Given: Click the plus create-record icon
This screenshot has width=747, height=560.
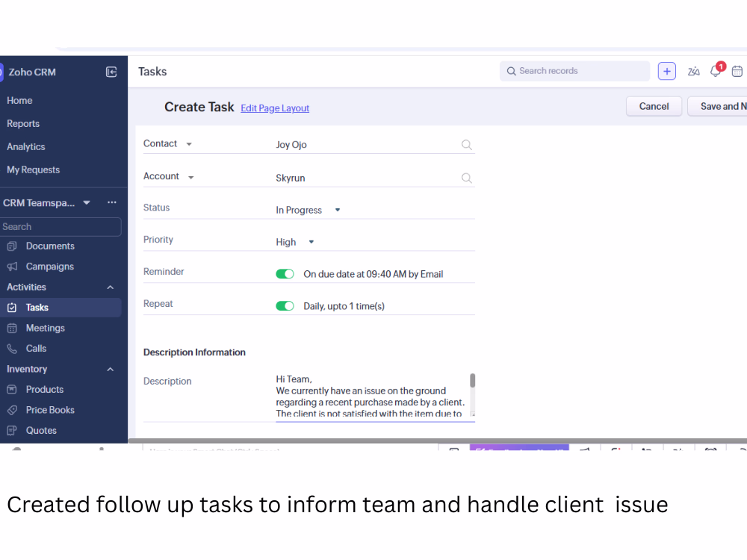Looking at the screenshot, I should (x=666, y=72).
